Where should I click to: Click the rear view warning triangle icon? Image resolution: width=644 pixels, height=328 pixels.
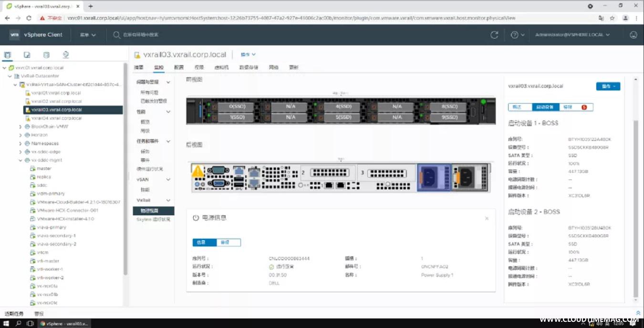point(197,170)
